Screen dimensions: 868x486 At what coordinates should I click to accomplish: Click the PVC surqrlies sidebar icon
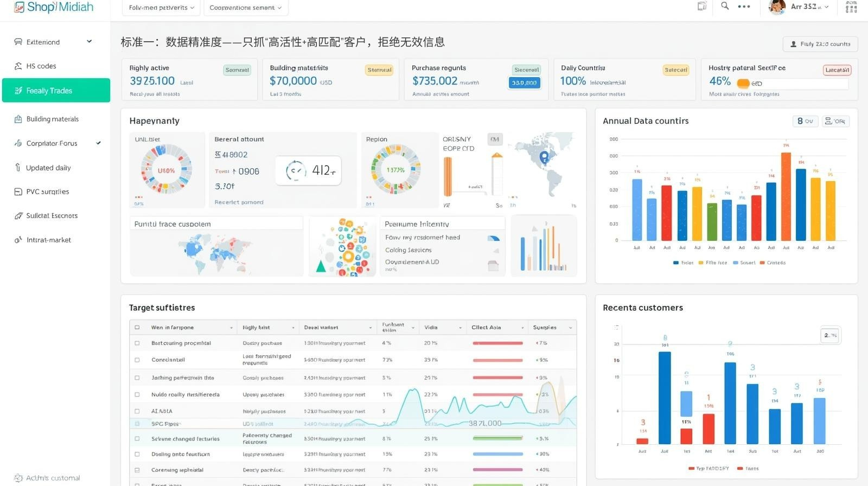tap(18, 191)
